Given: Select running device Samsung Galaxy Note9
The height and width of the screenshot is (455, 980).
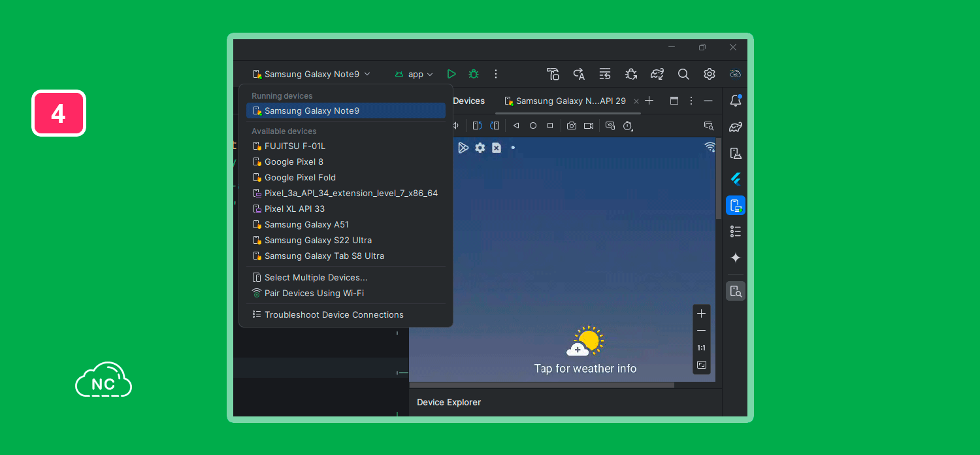Looking at the screenshot, I should pos(346,111).
